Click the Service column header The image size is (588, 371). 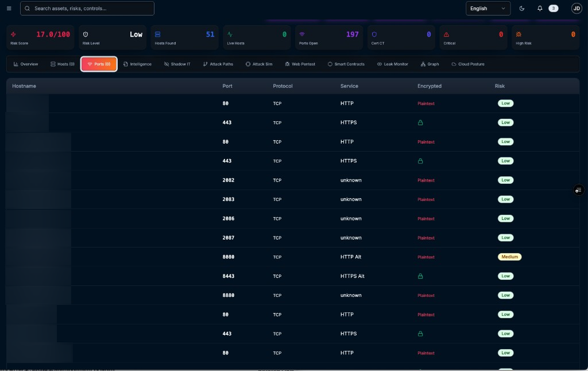[x=349, y=86]
